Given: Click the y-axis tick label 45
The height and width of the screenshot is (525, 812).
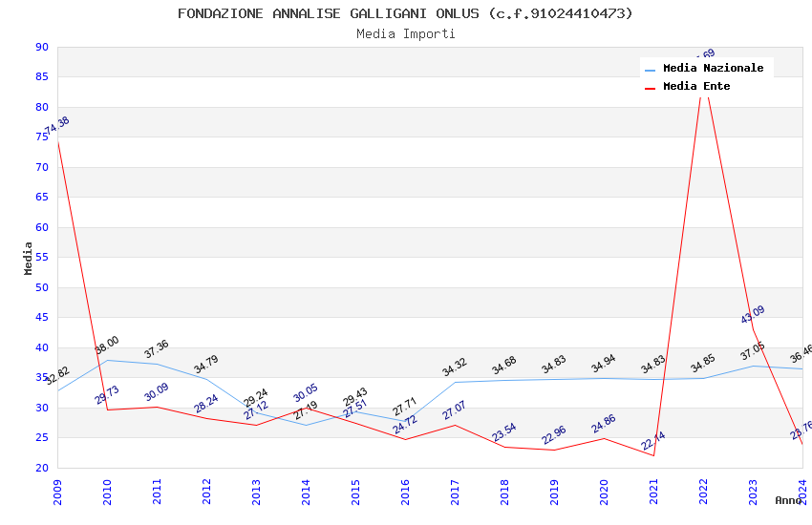Looking at the screenshot, I should coord(42,317).
